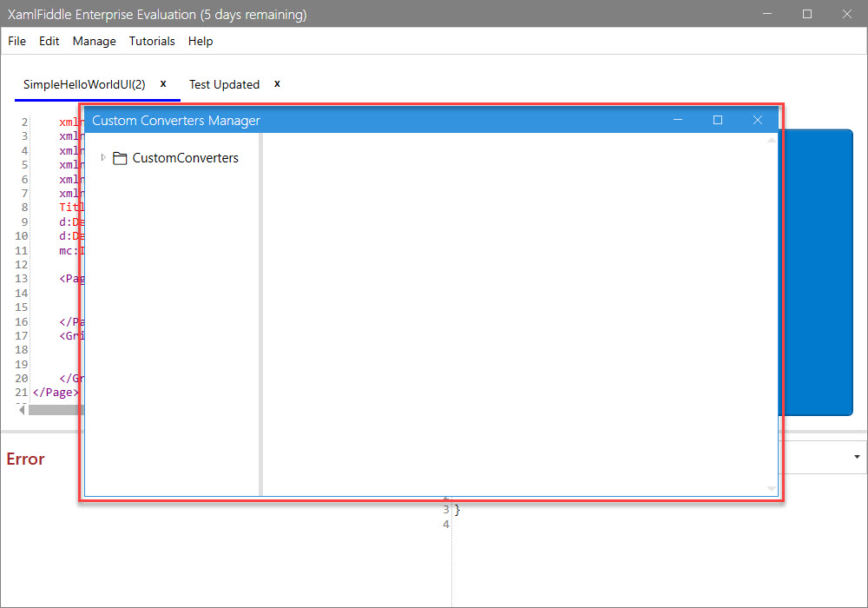868x608 pixels.
Task: Minimize the Custom Converters Manager dialog
Action: (x=679, y=120)
